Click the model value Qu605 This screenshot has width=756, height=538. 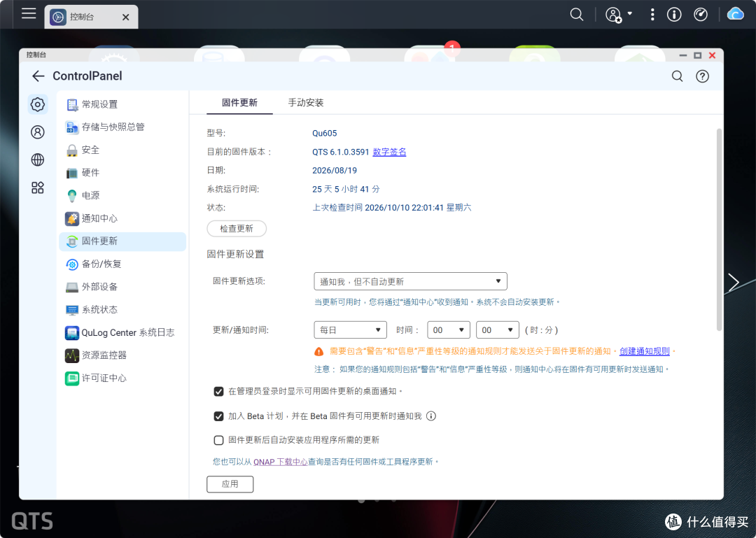pos(325,133)
